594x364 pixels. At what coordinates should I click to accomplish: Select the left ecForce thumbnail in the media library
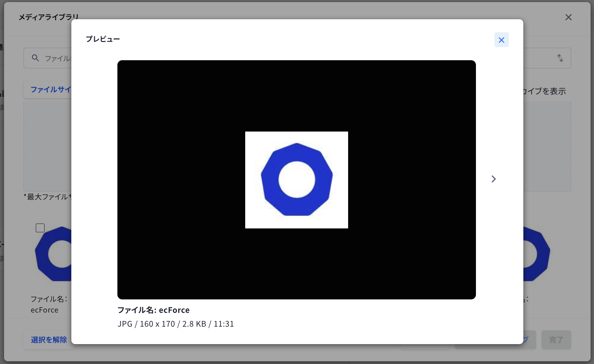[x=54, y=254]
